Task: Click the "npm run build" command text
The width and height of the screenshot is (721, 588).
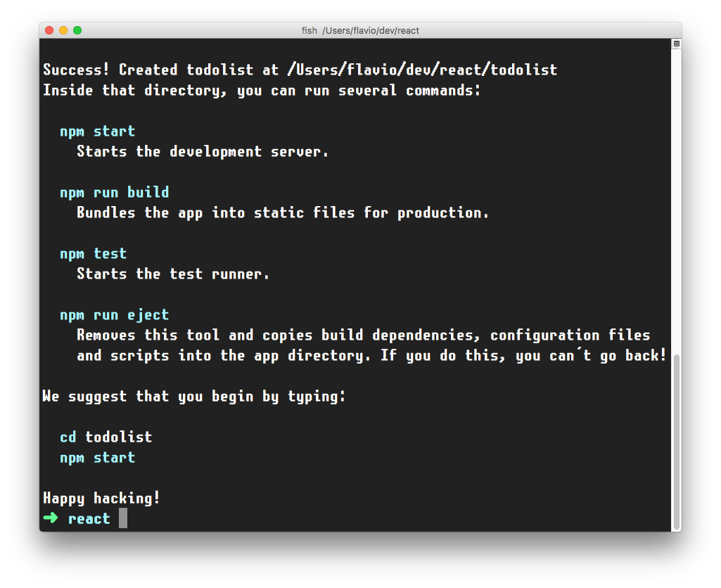Action: point(114,193)
